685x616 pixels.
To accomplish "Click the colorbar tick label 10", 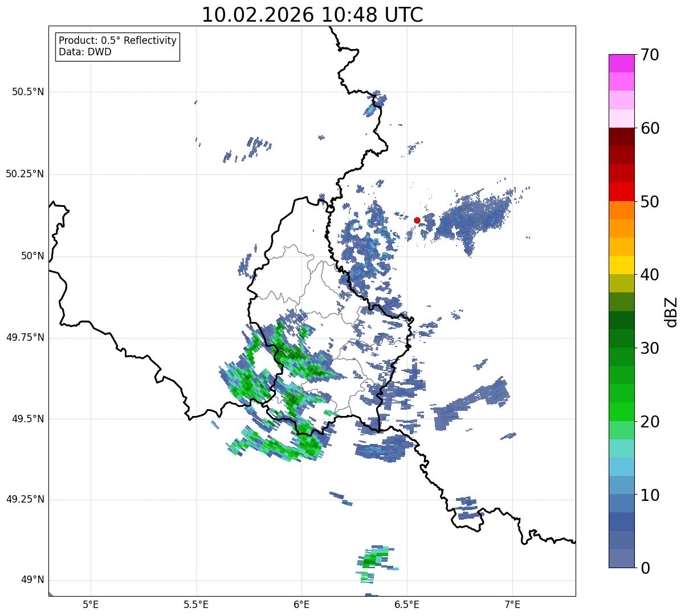I will (649, 495).
